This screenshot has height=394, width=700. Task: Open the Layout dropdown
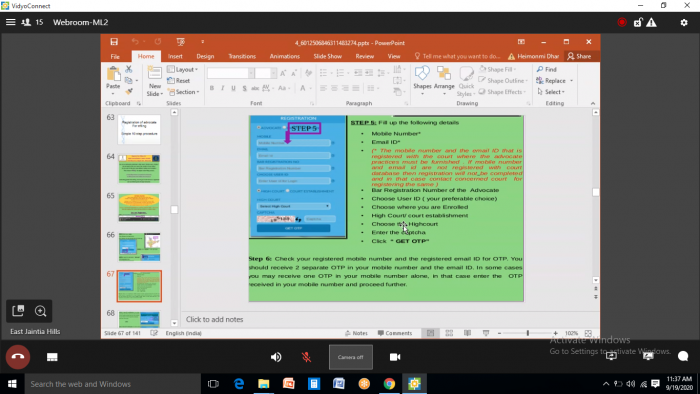pyautogui.click(x=183, y=70)
